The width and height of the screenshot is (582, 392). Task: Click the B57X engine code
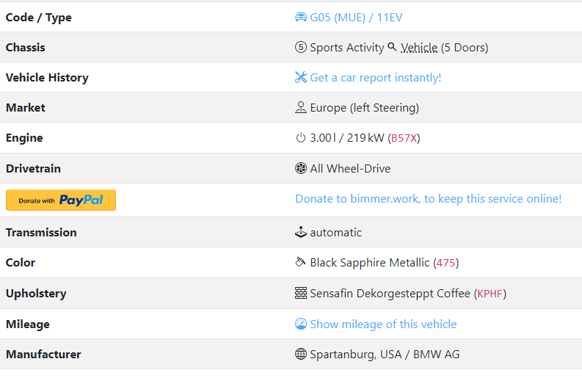click(x=404, y=138)
